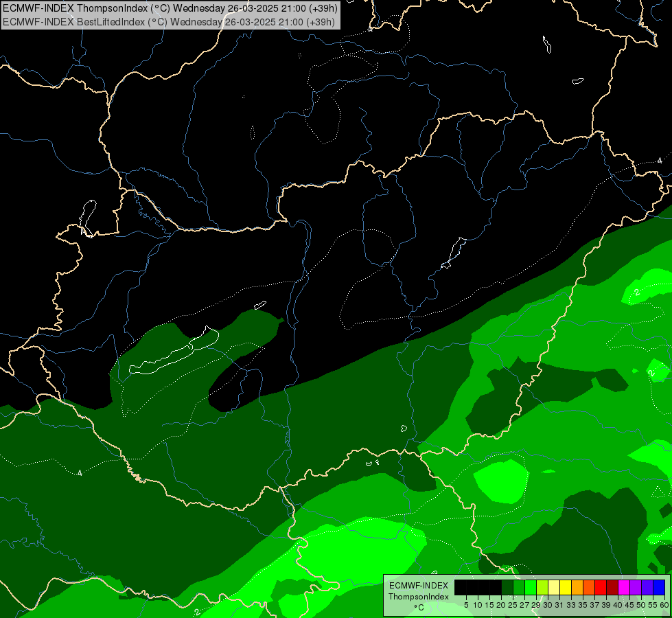This screenshot has width=672, height=618.
Task: Click the 'ECMWF-INDEX' label inside the legend
Action: (x=418, y=586)
